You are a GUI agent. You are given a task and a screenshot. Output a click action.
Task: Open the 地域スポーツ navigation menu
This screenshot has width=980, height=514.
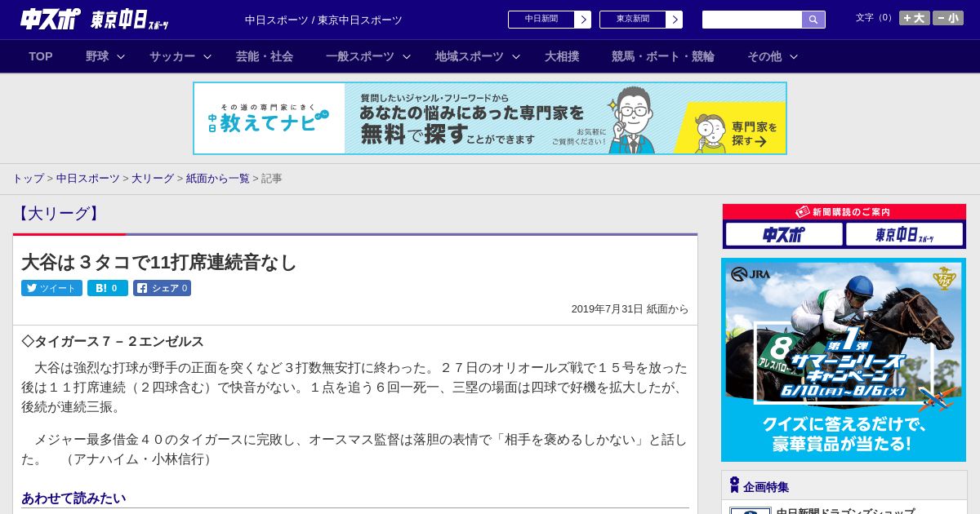470,56
